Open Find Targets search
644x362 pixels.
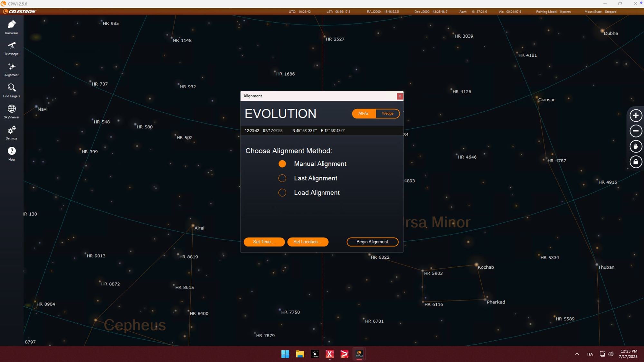click(x=12, y=91)
